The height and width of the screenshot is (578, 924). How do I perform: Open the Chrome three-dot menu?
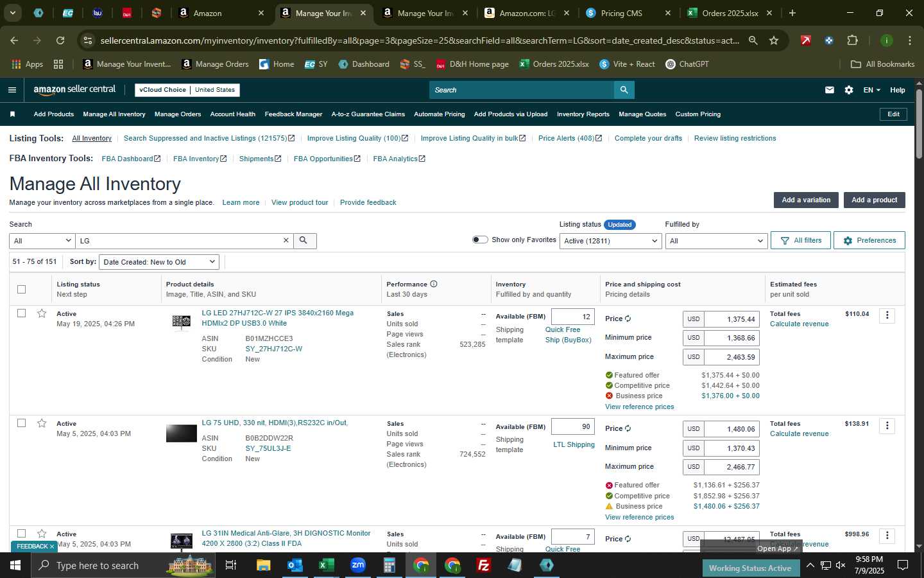(909, 40)
